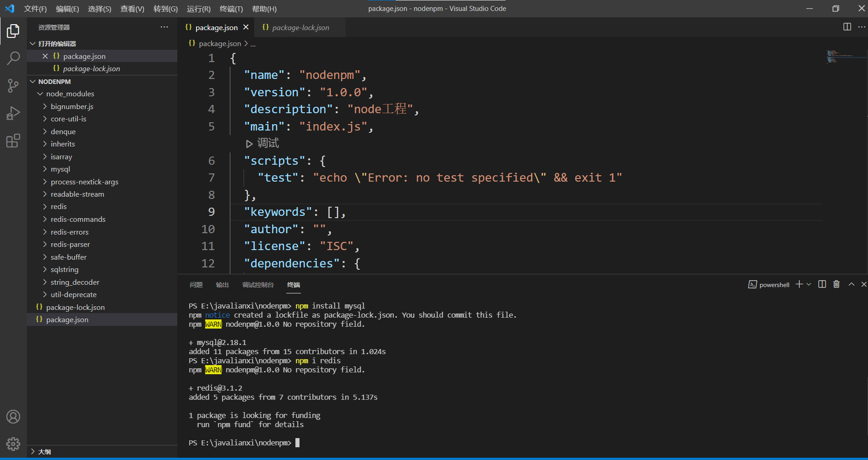
Task: Expand the sqlstring folder
Action: [x=45, y=269]
